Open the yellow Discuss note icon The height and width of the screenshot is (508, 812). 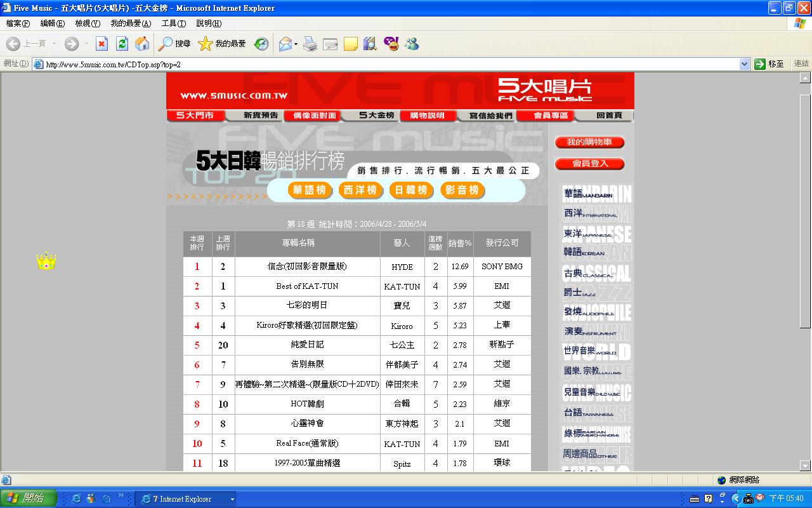(x=351, y=44)
